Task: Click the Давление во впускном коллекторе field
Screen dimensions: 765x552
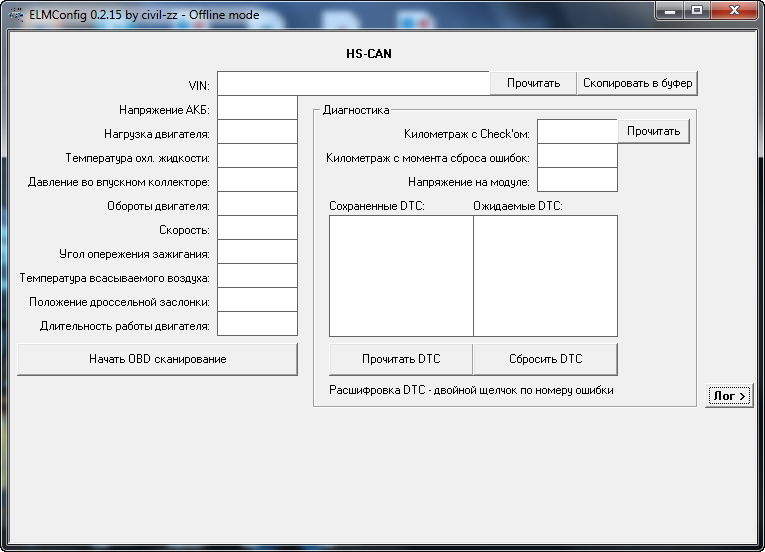Action: (258, 180)
